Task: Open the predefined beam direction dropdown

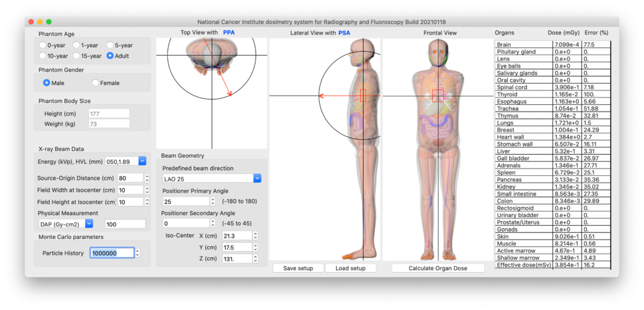Action: pyautogui.click(x=257, y=179)
